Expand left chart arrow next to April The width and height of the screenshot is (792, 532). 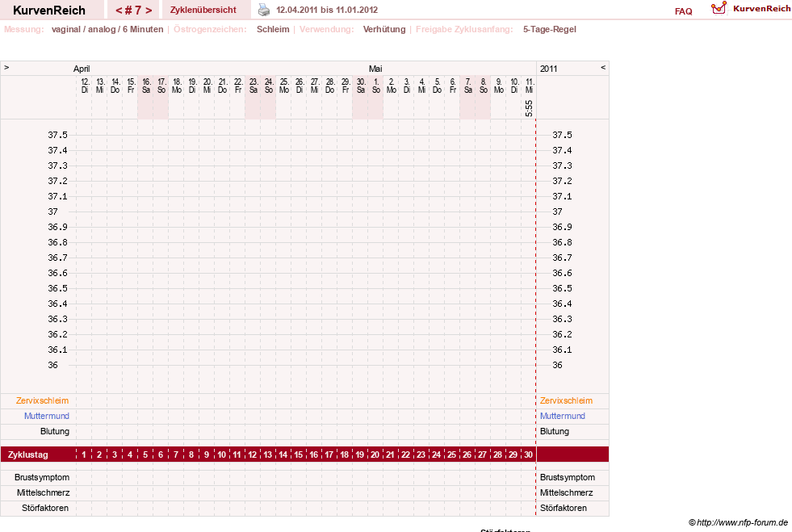[6, 67]
